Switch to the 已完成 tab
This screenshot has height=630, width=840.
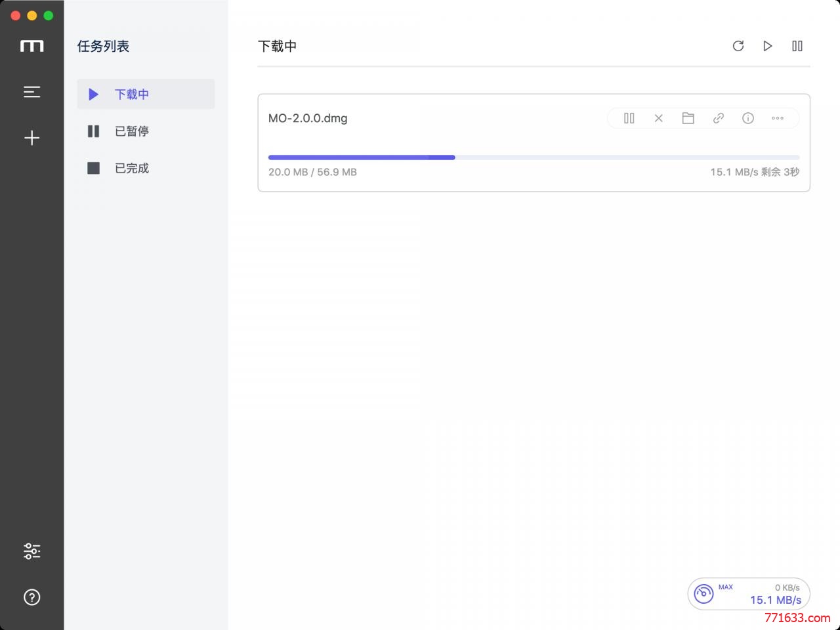pos(146,168)
